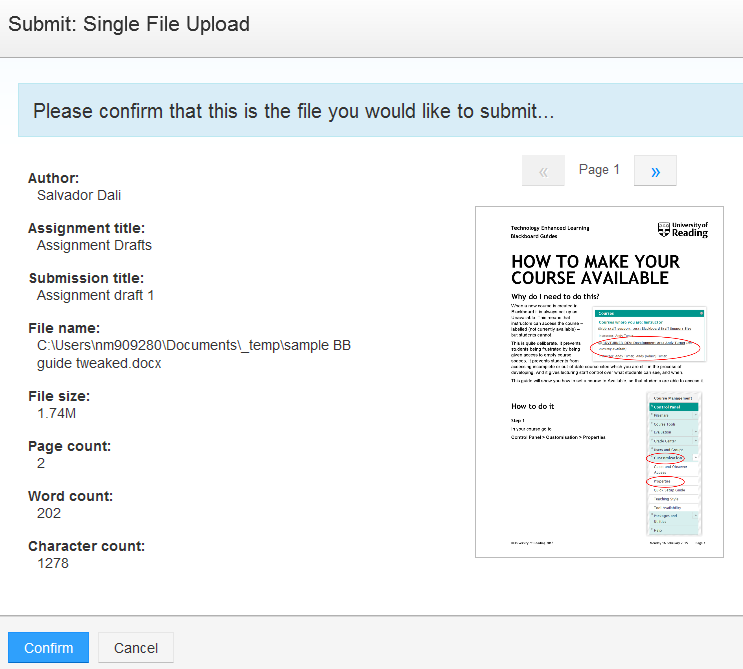Select author name 'Salvador Dali'

[79, 195]
